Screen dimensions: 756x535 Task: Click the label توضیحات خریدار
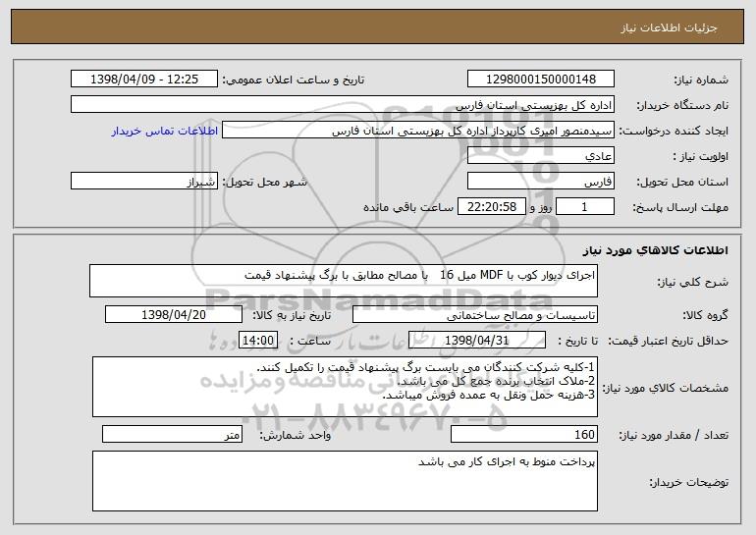click(x=689, y=482)
